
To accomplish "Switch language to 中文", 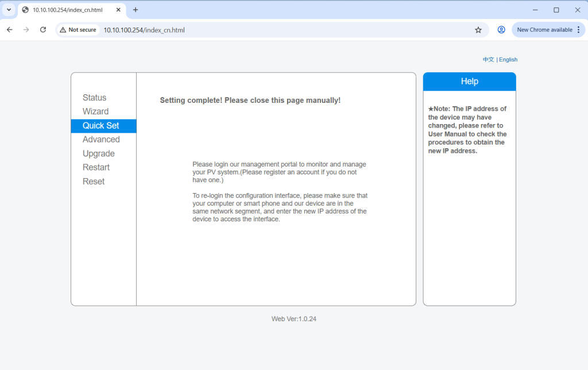I will pyautogui.click(x=488, y=60).
